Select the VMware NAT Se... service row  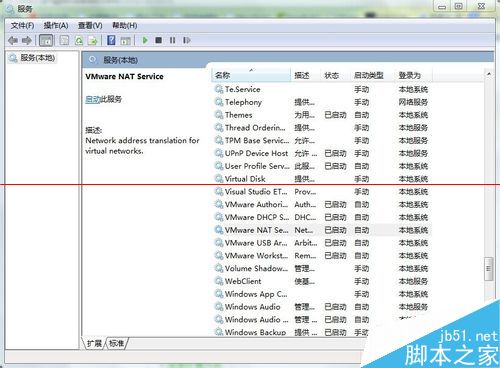coord(323,230)
